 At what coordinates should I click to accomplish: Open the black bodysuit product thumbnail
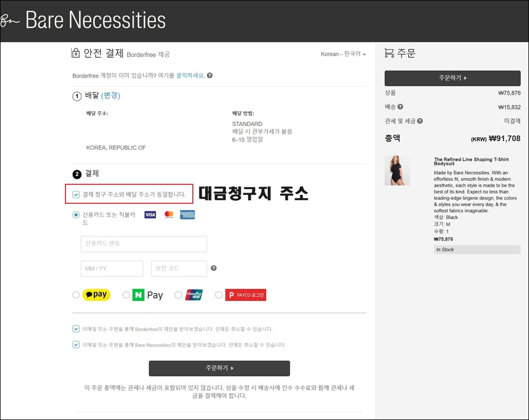(397, 170)
